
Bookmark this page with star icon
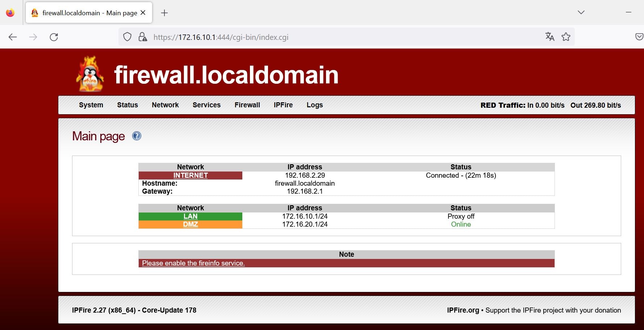pos(566,37)
